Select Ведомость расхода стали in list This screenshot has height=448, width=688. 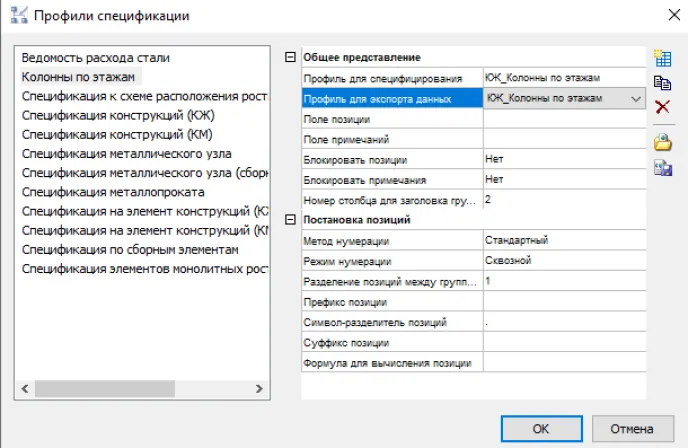(x=95, y=57)
